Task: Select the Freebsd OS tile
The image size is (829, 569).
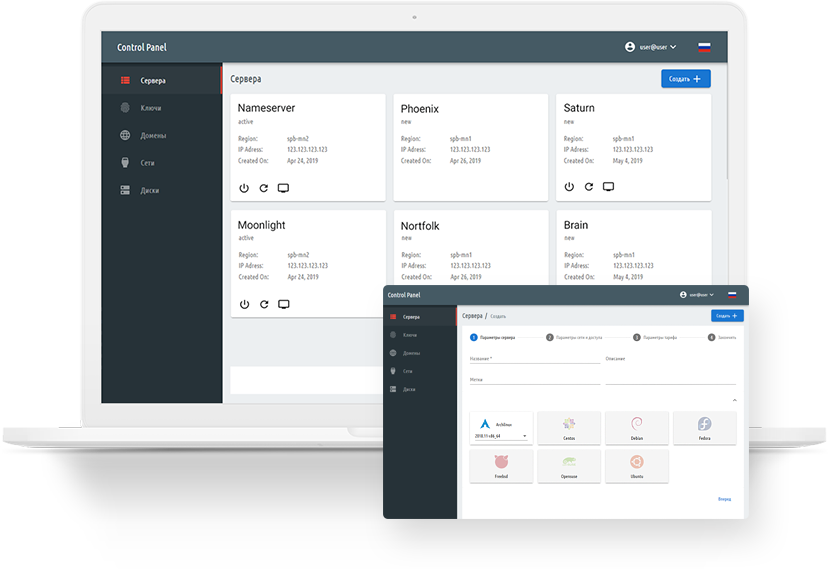Action: click(x=501, y=466)
